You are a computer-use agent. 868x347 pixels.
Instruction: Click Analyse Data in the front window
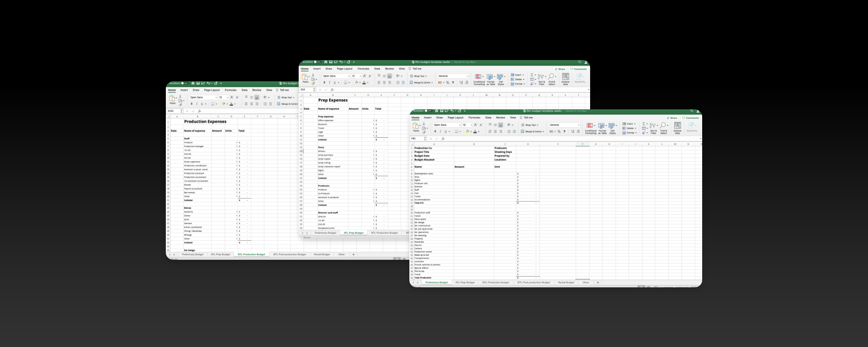(x=677, y=128)
